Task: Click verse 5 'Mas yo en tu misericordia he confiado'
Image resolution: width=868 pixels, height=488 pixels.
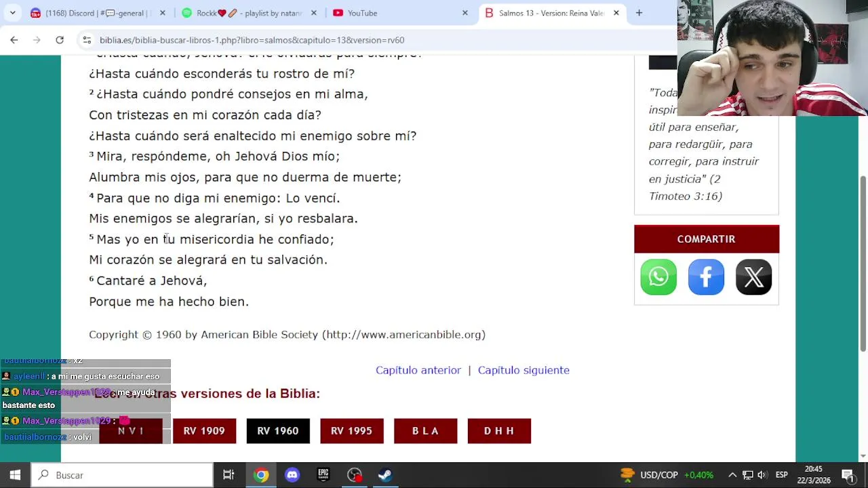Action: tap(212, 239)
